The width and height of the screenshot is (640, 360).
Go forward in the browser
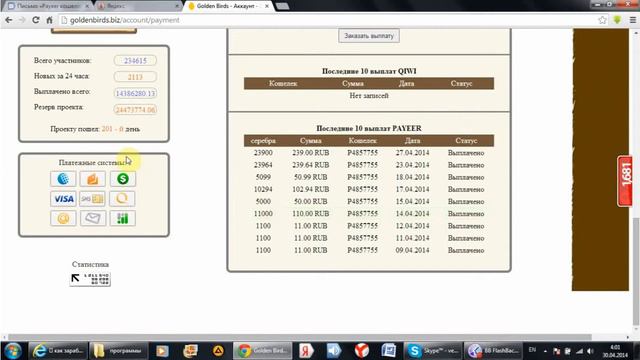(x=22, y=20)
